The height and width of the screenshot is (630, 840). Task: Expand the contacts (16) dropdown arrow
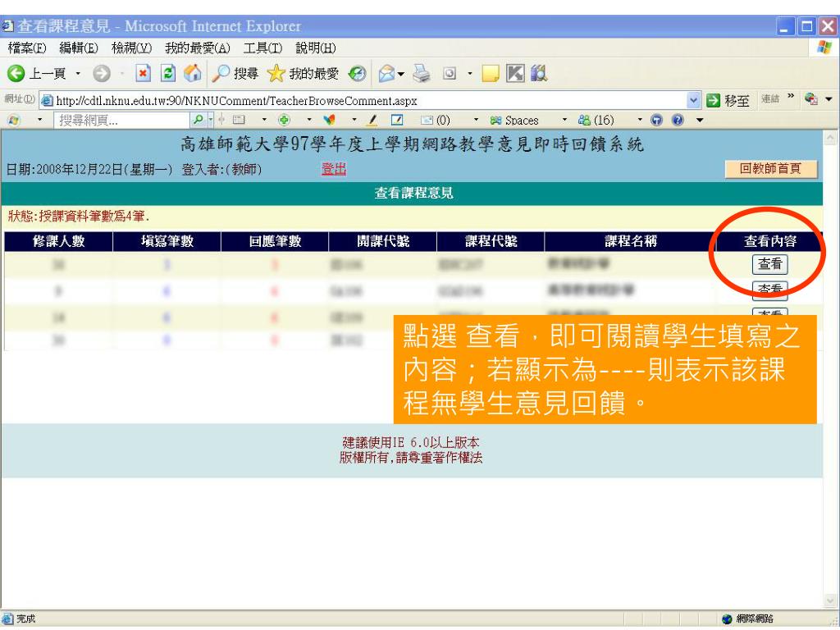click(640, 120)
